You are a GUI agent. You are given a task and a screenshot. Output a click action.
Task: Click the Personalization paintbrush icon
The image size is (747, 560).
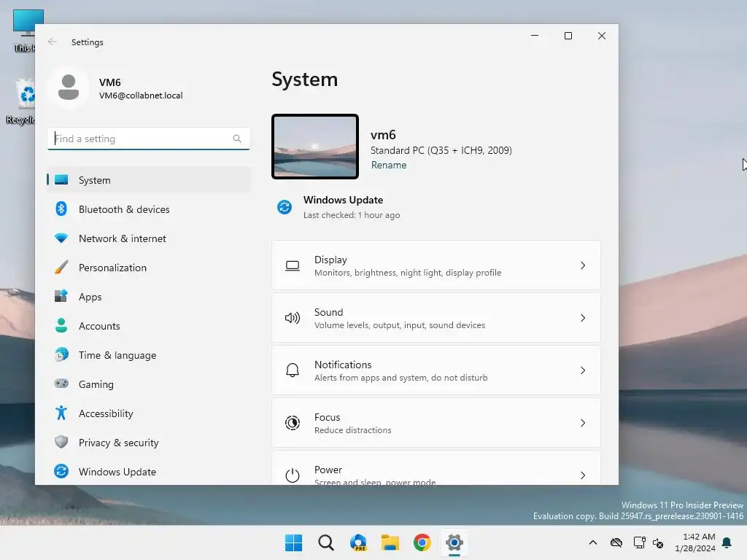(x=61, y=267)
